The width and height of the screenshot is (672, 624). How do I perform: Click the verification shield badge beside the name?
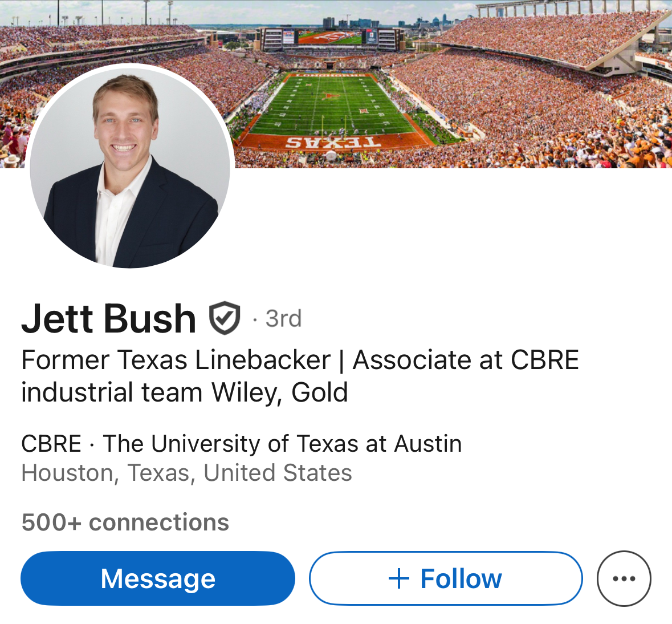(x=225, y=318)
